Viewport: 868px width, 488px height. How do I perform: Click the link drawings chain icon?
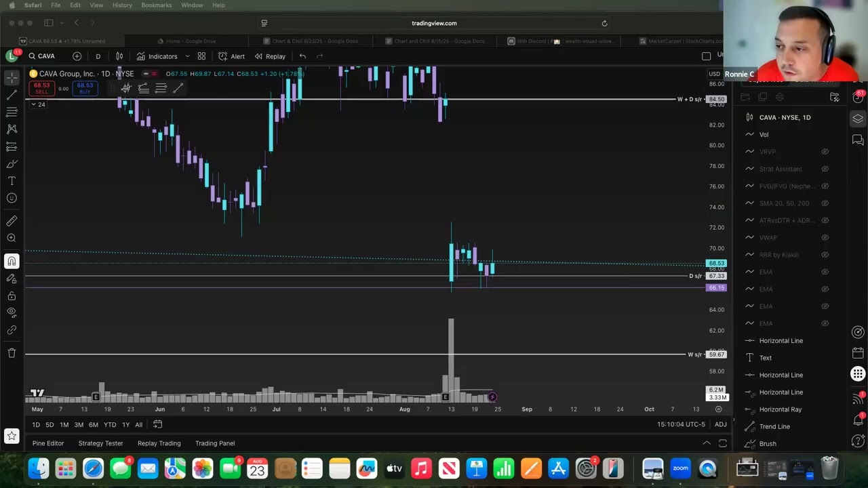12,330
